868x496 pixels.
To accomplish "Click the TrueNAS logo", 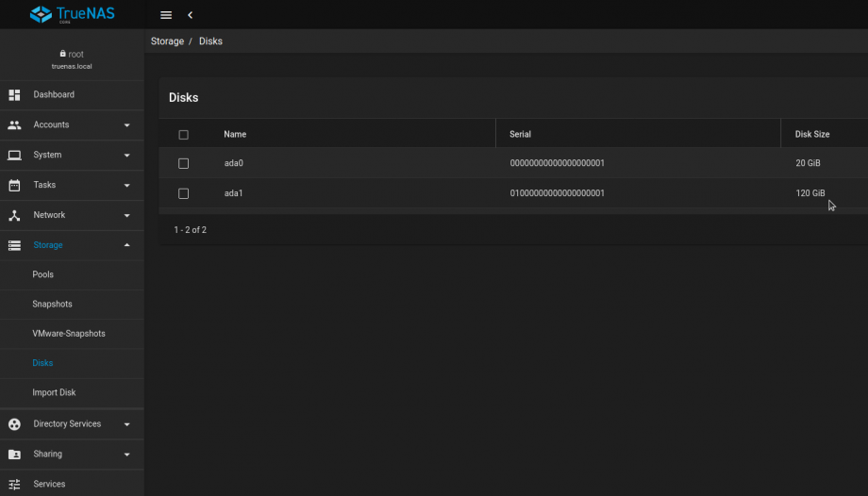I will point(72,14).
